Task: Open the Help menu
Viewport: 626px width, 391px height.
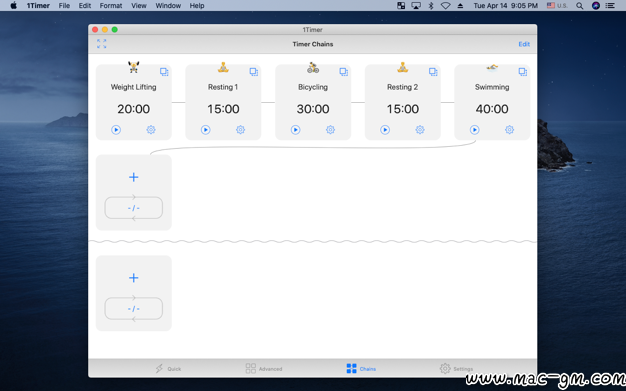Action: [x=197, y=6]
